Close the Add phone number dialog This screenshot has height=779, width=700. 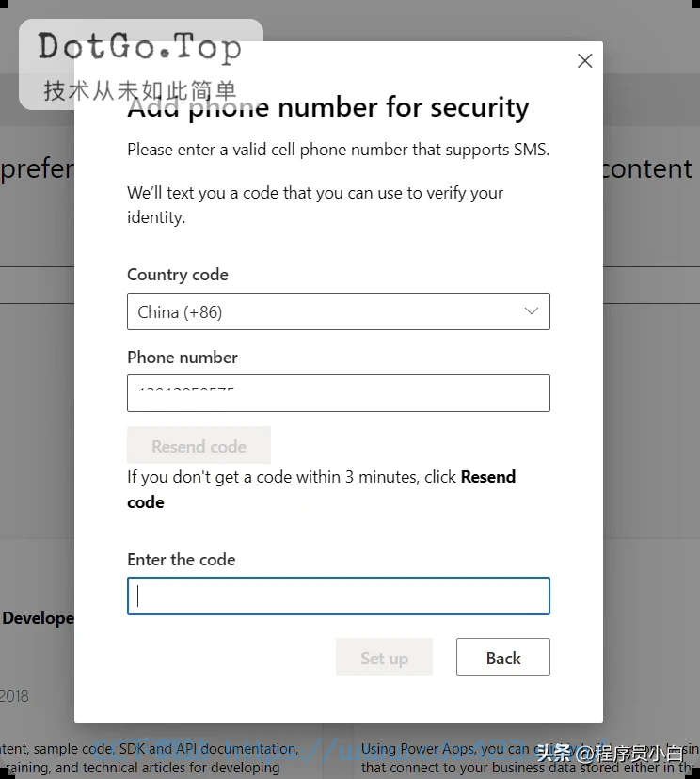(584, 60)
